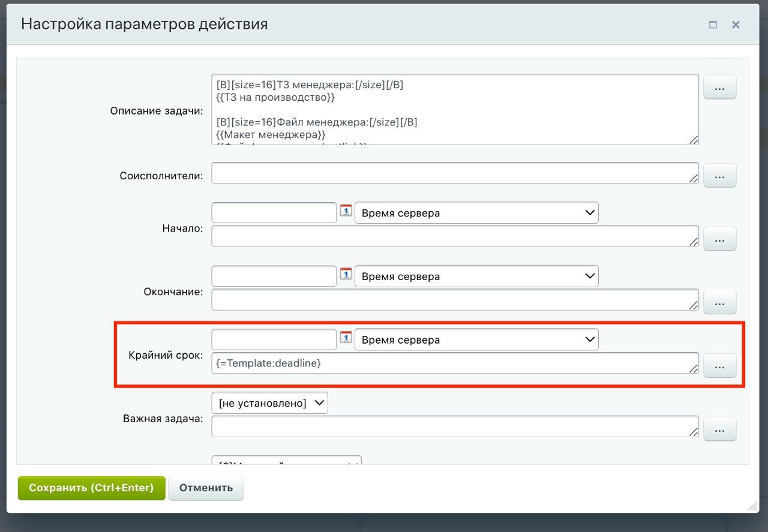Screen dimensions: 768x532
Task: Open calendar picker for Окончание date
Action: [x=346, y=275]
